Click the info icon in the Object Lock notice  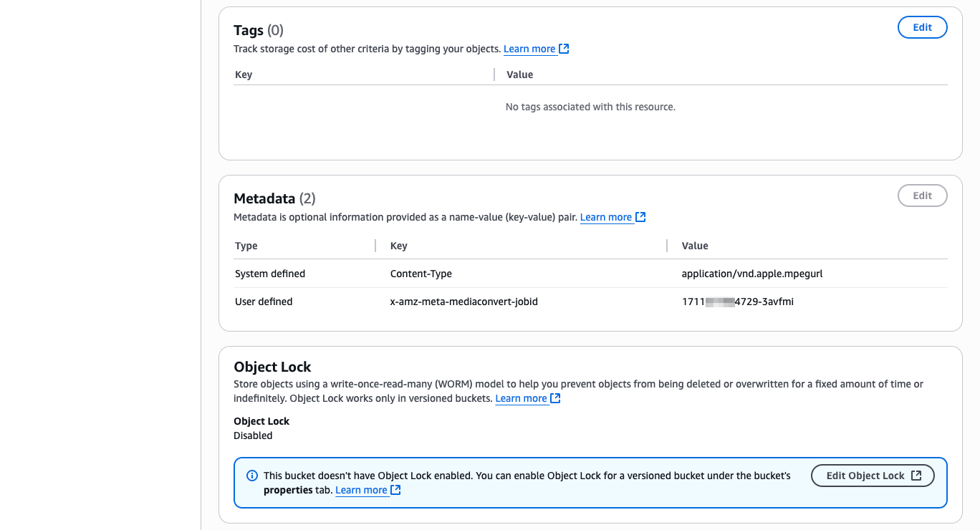click(x=252, y=476)
